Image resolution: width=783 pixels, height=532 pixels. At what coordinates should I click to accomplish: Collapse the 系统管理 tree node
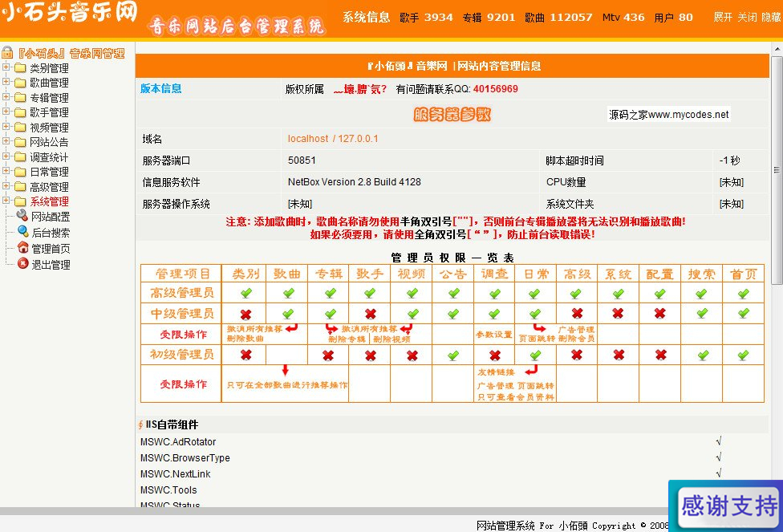pyautogui.click(x=6, y=201)
